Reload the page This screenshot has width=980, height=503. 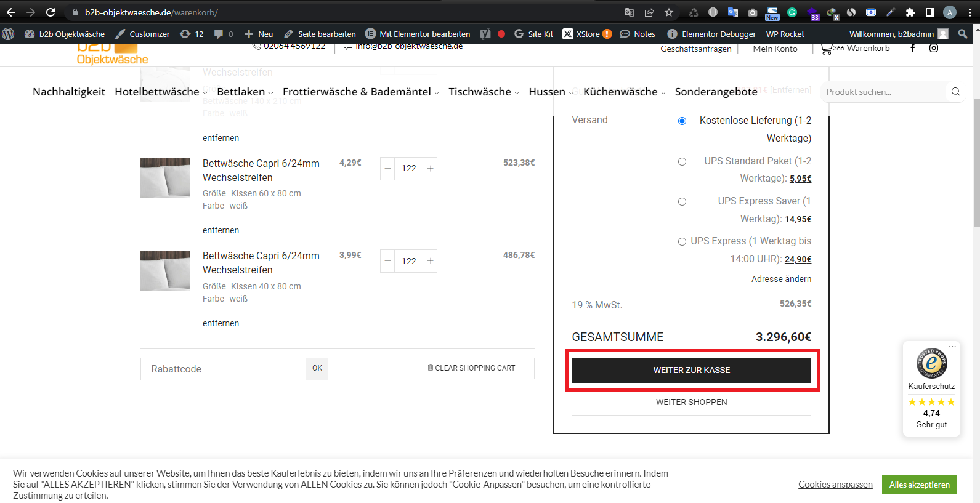pyautogui.click(x=51, y=12)
